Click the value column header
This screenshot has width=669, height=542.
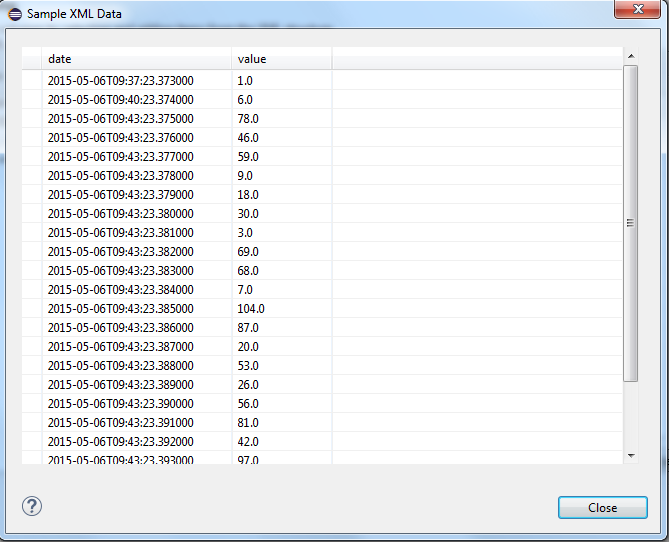coord(282,59)
